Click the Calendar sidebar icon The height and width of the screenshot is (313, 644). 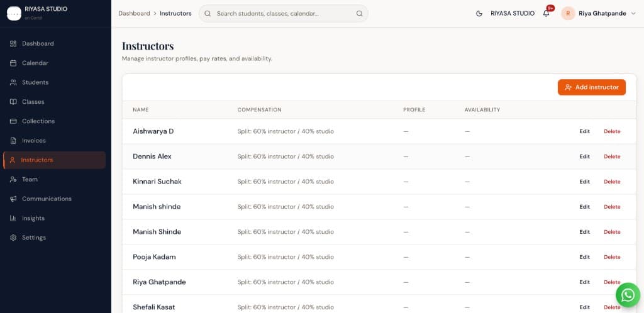click(13, 63)
